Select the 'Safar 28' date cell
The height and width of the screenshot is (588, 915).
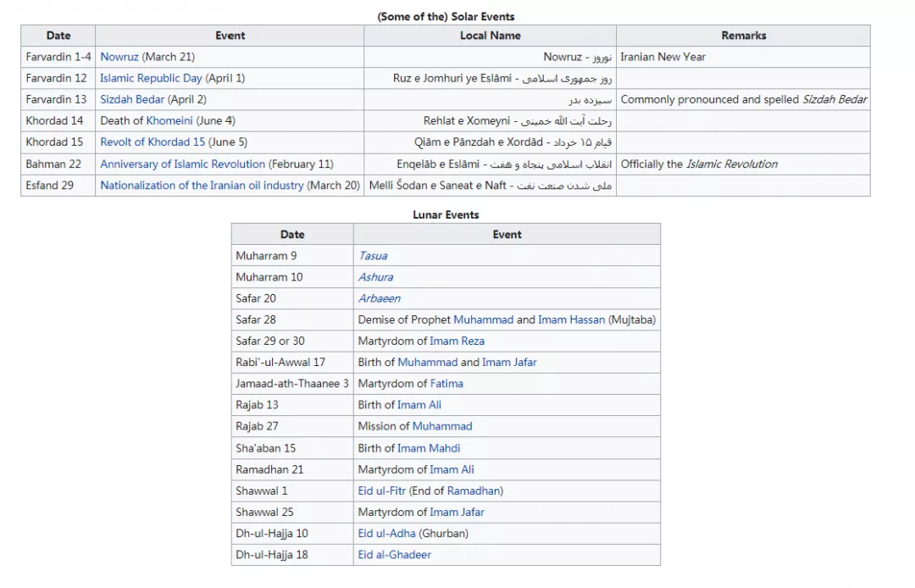pyautogui.click(x=292, y=319)
